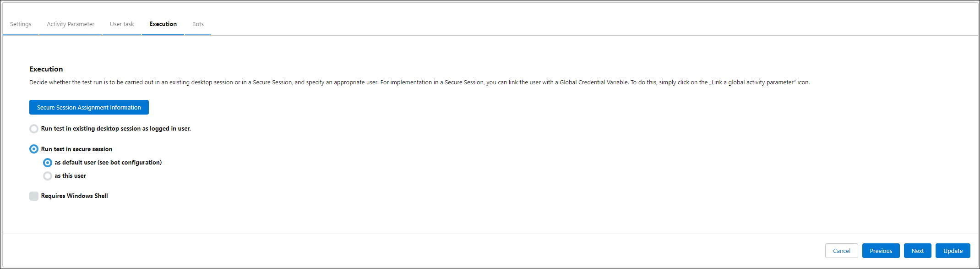Click Secure Session Assignment Information button
The width and height of the screenshot is (980, 269).
tap(89, 107)
